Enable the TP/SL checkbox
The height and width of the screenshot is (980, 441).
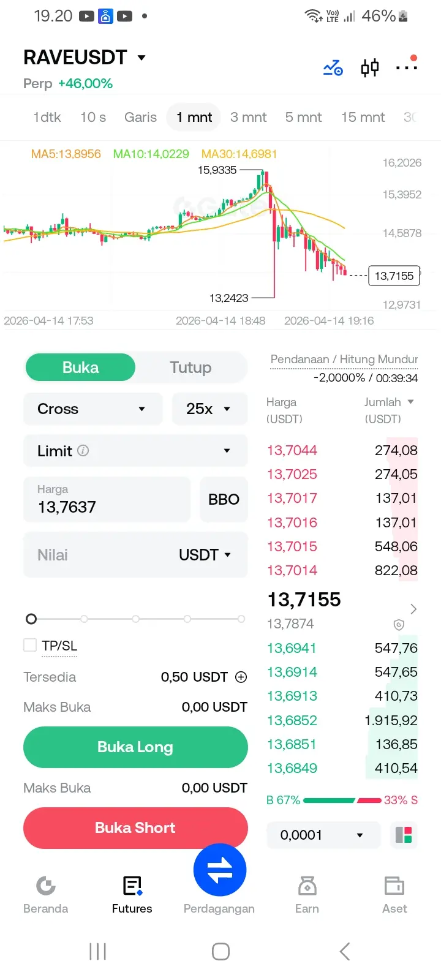pos(30,645)
